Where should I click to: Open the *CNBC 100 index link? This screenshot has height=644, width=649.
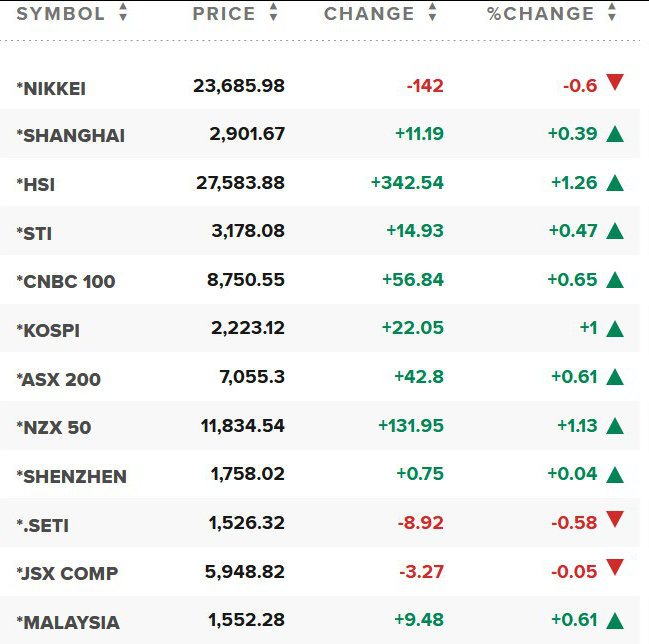[x=66, y=281]
